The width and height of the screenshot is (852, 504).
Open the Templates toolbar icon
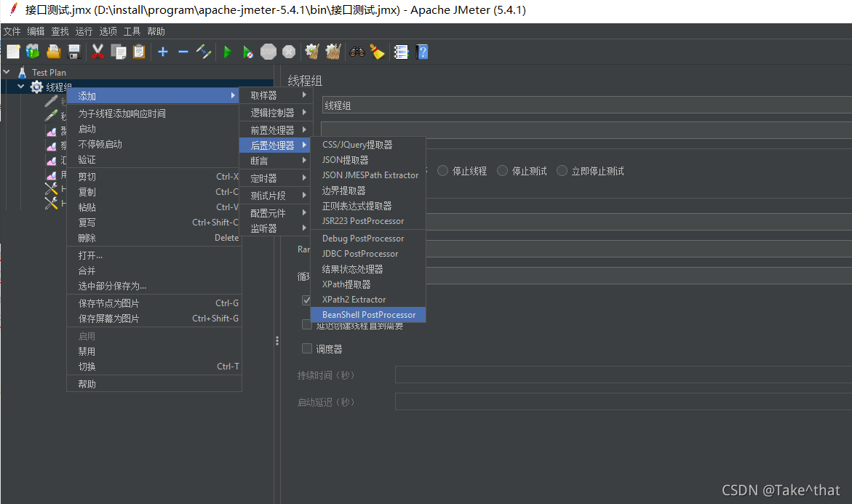[33, 52]
